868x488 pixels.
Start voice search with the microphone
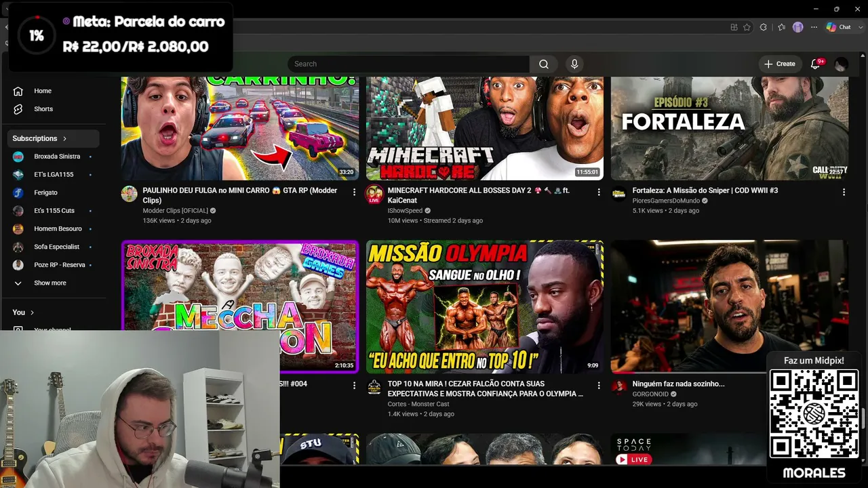coord(574,64)
